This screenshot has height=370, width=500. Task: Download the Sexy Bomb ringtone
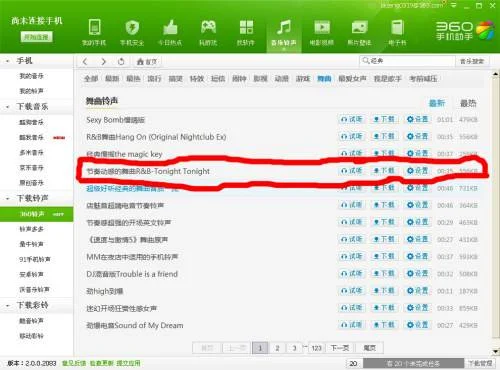click(384, 119)
